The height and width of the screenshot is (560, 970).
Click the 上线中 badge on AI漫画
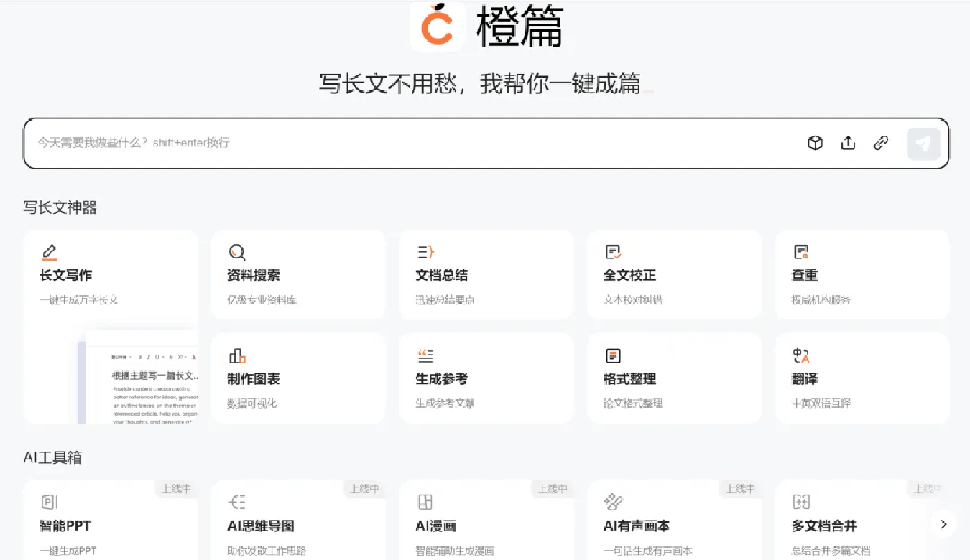point(553,488)
